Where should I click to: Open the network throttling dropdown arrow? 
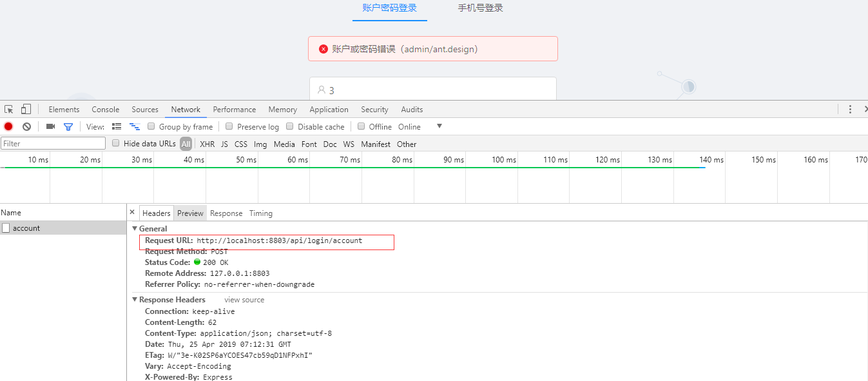[x=439, y=126]
